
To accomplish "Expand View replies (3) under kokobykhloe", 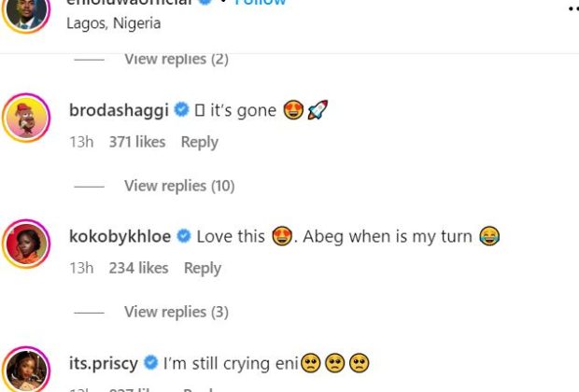I will [177, 312].
